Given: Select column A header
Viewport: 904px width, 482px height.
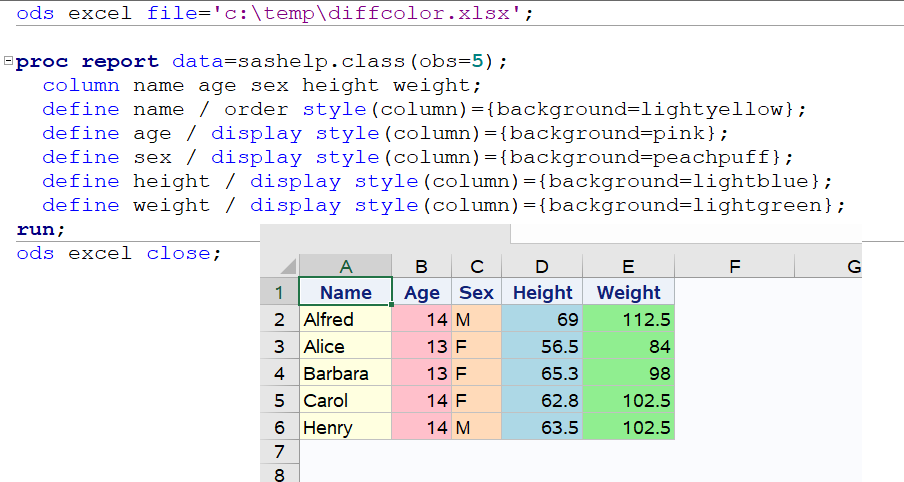Looking at the screenshot, I should (x=346, y=266).
